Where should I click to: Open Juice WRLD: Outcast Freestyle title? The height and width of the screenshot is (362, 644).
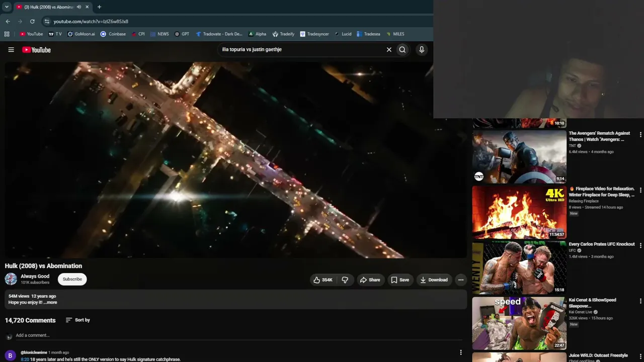598,355
